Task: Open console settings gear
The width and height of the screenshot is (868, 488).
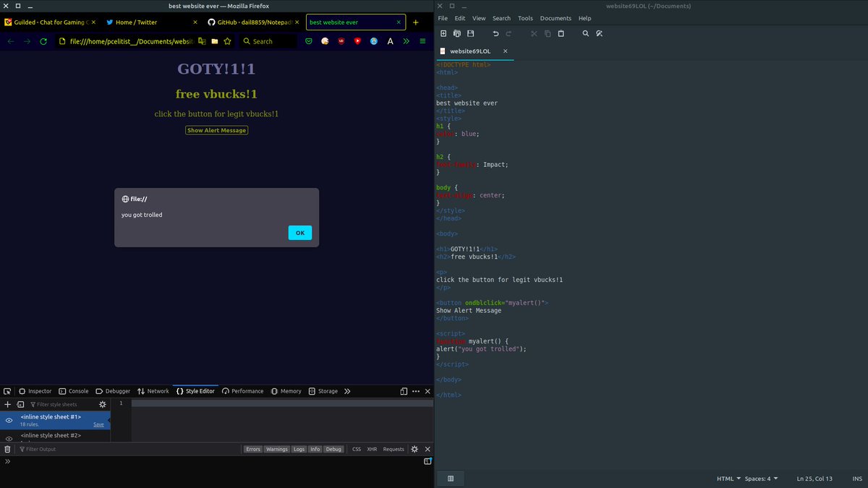Action: coord(414,449)
